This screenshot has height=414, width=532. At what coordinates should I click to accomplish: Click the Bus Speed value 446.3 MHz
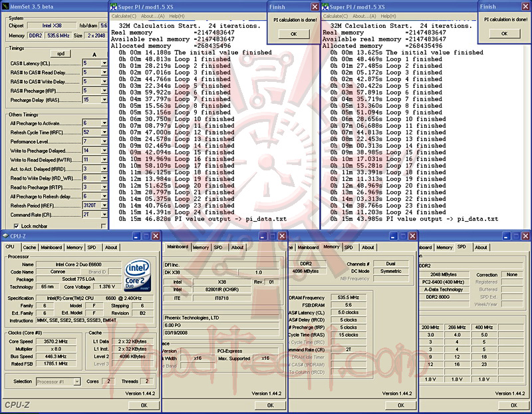click(56, 357)
